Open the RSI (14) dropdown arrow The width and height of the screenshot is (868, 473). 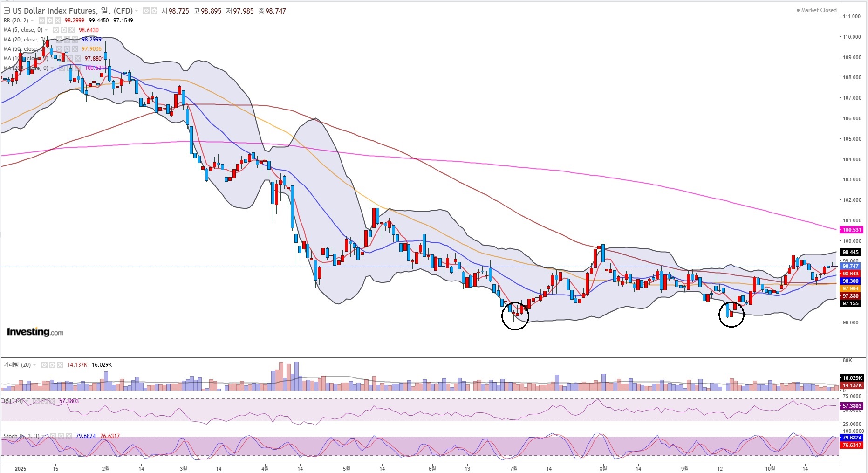26,401
